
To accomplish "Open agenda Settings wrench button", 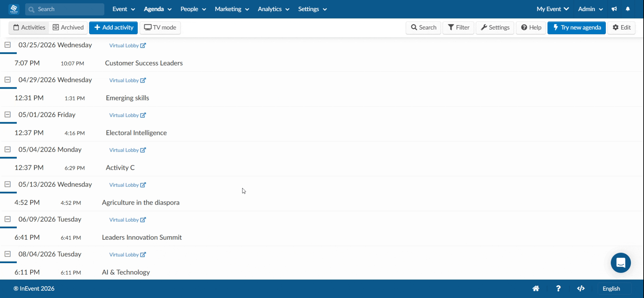I will point(495,28).
